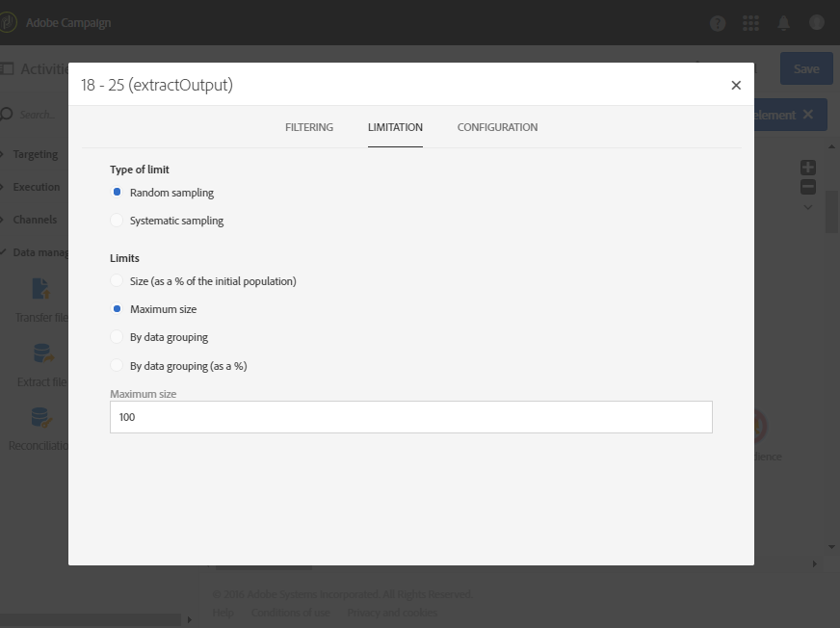This screenshot has height=628, width=840.
Task: Click the Maximum size input field
Action: tap(411, 417)
